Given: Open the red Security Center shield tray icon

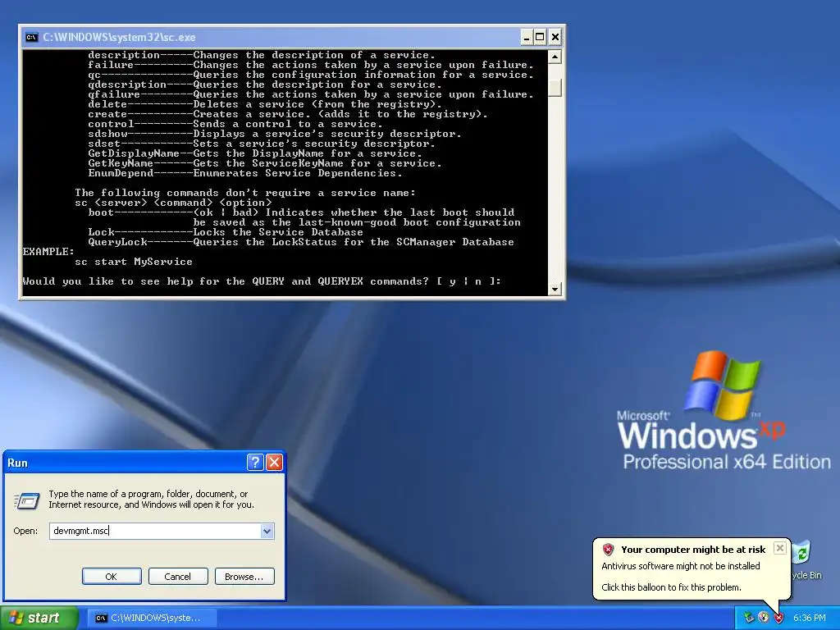Looking at the screenshot, I should [778, 618].
